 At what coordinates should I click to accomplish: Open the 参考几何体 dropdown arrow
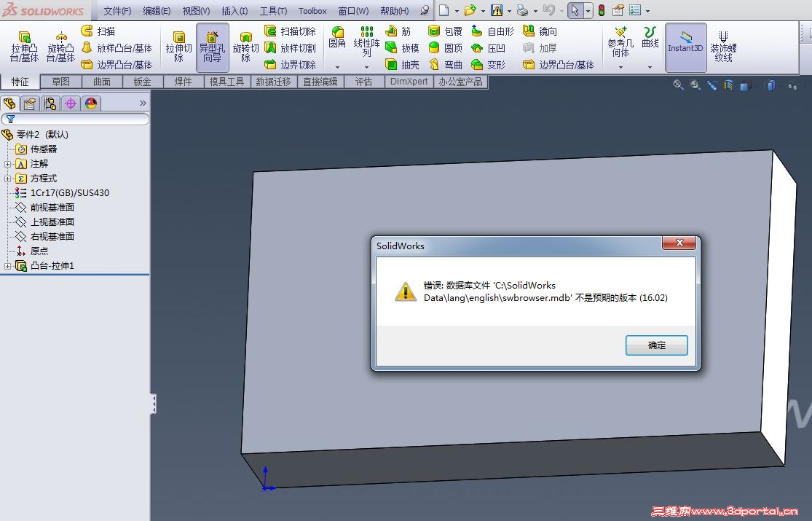pos(620,67)
